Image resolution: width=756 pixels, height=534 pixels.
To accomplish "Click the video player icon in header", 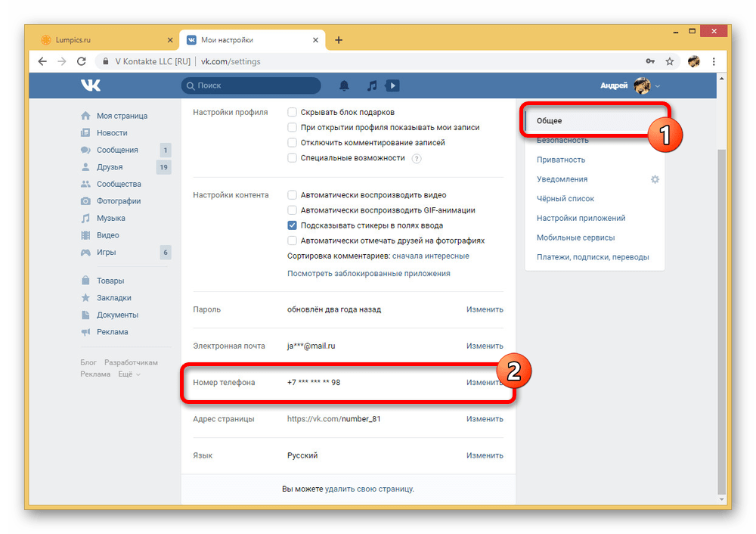I will [x=392, y=86].
